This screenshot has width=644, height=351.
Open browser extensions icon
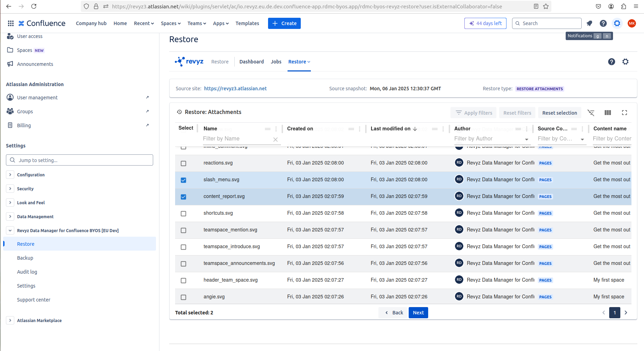pyautogui.click(x=623, y=6)
